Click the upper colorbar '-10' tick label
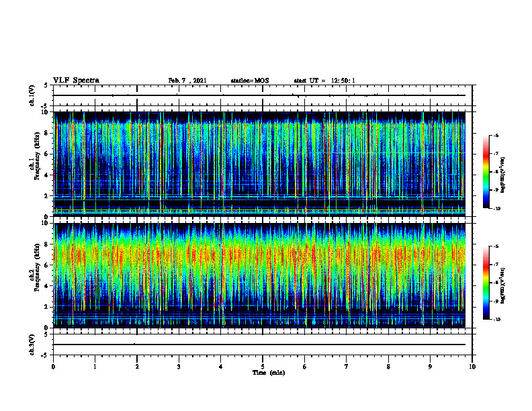 (x=496, y=209)
